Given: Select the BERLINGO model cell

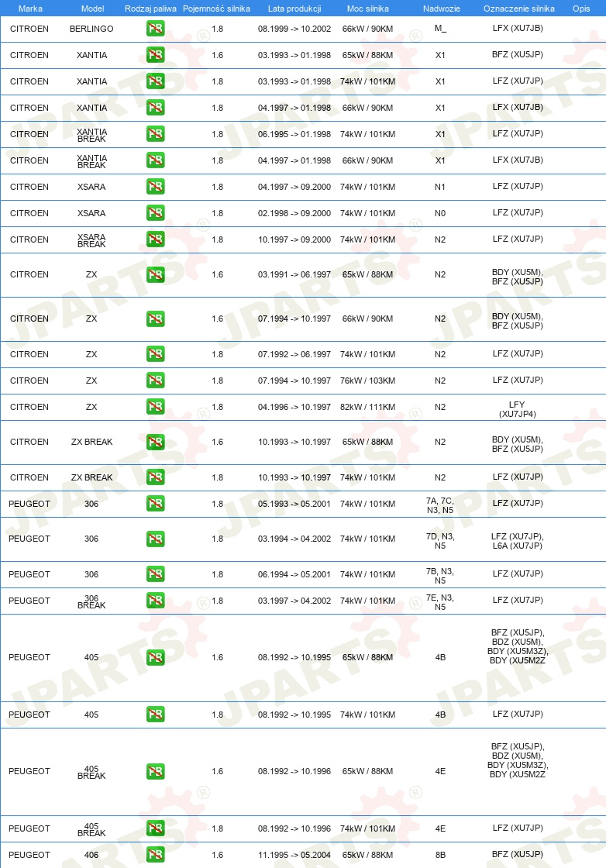Looking at the screenshot, I should [x=91, y=29].
